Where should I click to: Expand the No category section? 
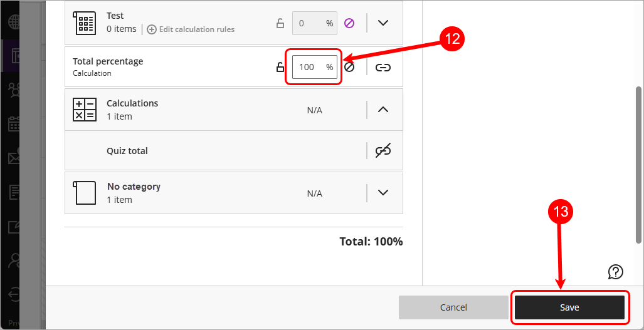(x=383, y=192)
